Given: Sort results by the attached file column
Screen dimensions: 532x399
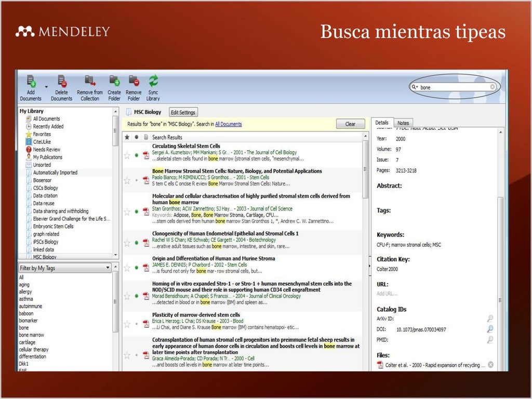Looking at the screenshot, I should click(146, 137).
